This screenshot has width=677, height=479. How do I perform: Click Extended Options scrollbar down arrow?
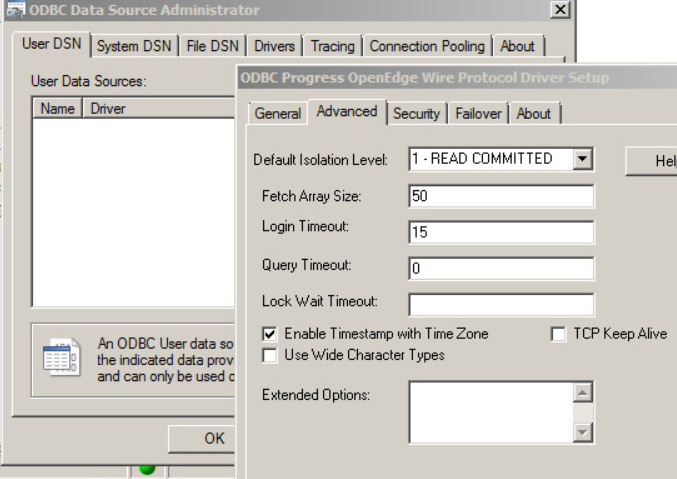pos(582,432)
